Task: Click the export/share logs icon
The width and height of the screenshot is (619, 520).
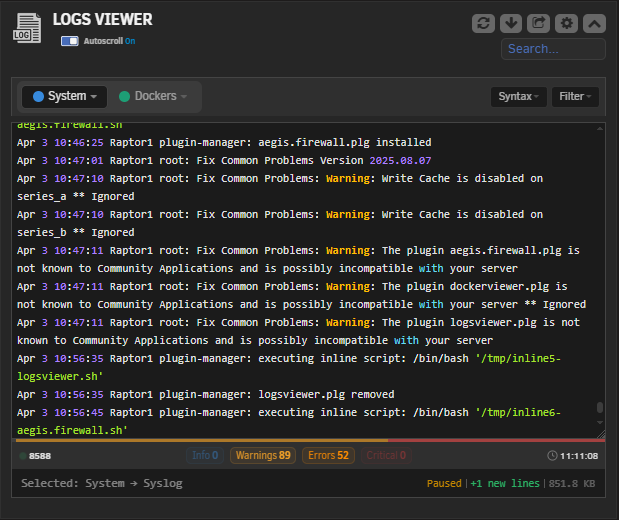Action: 538,23
